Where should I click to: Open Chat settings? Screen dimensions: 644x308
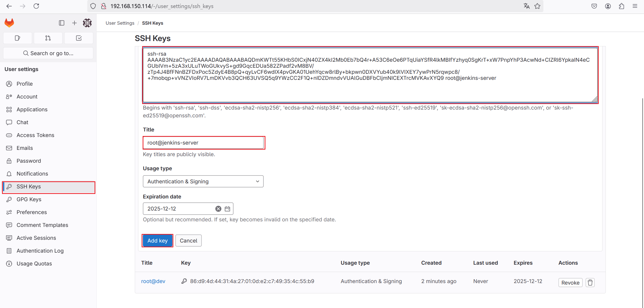48,122
